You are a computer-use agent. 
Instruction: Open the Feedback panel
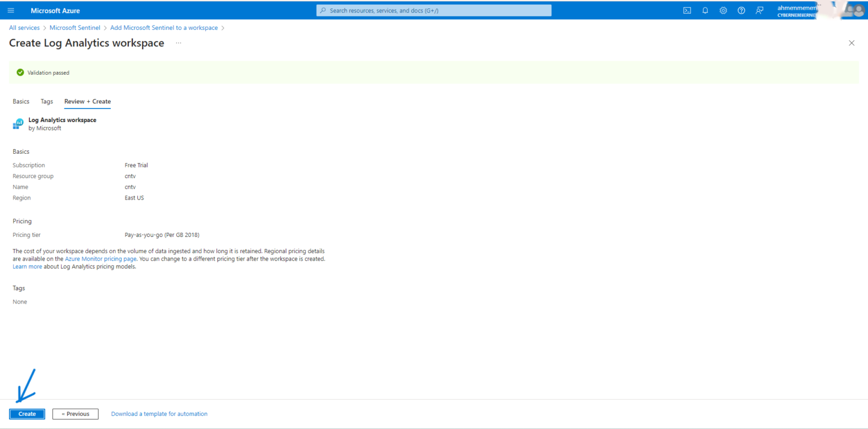759,10
